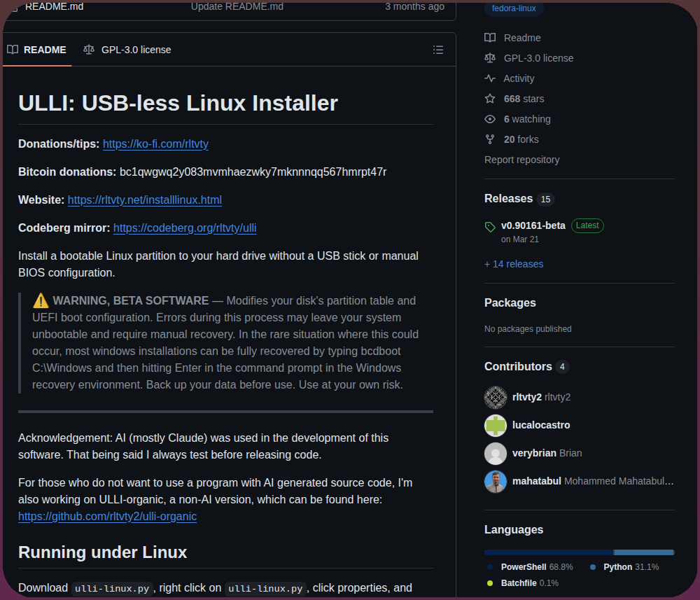Open the v0.90161-beta release
700x600 pixels.
pos(533,225)
